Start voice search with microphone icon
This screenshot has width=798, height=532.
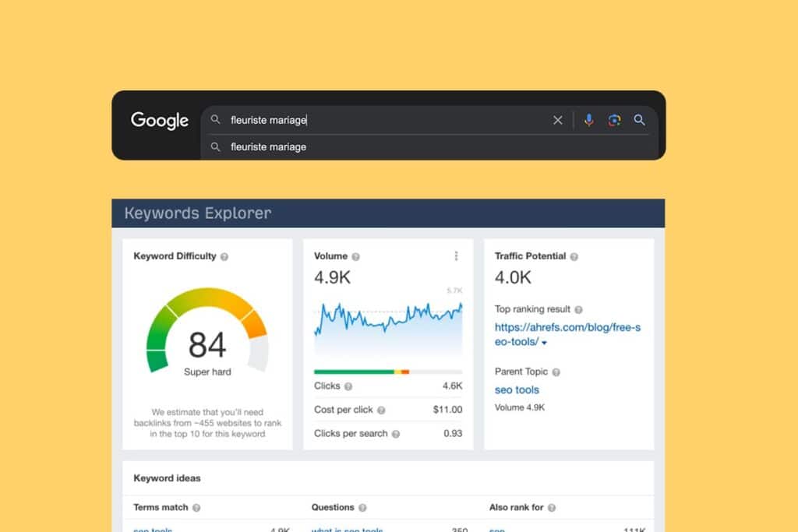point(589,120)
